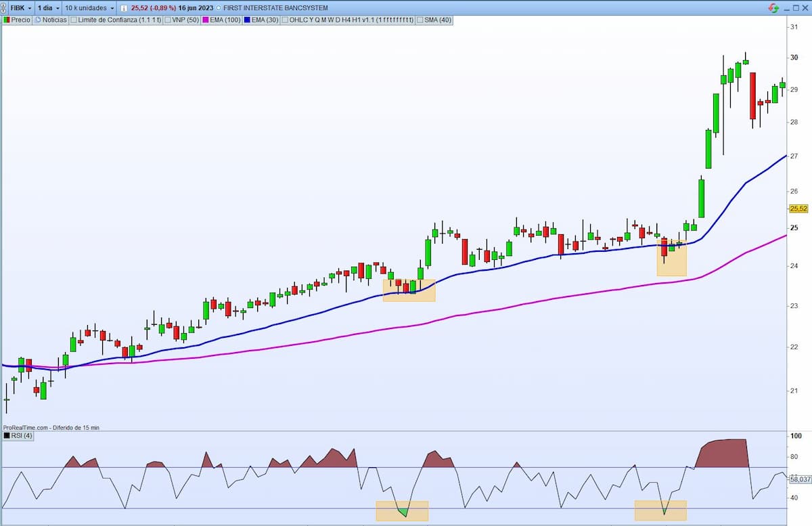Open Noticias via the clock icon
Viewport: 812px width, 526px height.
point(38,20)
